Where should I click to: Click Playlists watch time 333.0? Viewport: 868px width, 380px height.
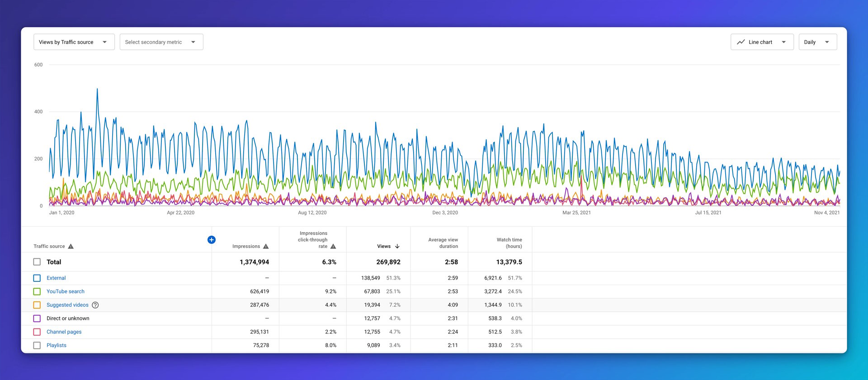(495, 346)
